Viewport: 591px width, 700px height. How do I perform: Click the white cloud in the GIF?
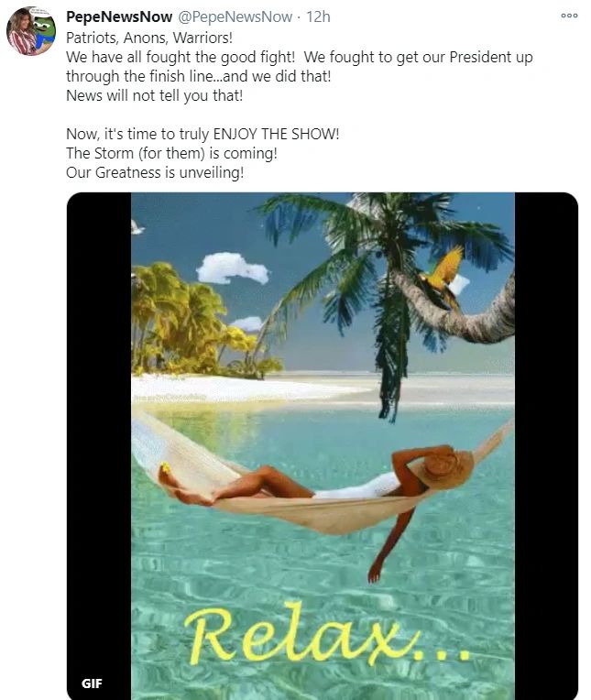pos(233,268)
